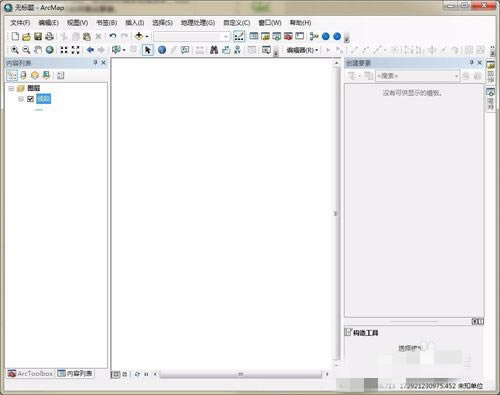Screen dimensions: 500x395
Task: Select the highlighted layer name
Action: point(44,99)
